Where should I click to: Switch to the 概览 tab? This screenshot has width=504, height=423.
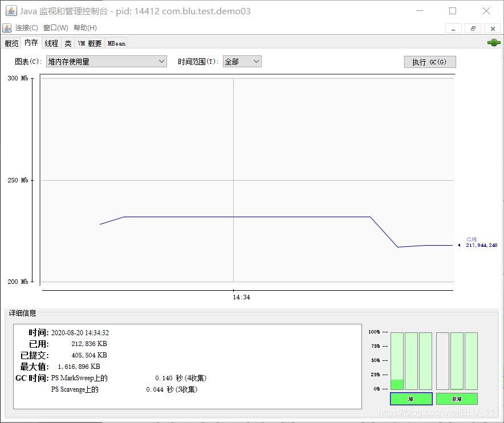coord(11,43)
